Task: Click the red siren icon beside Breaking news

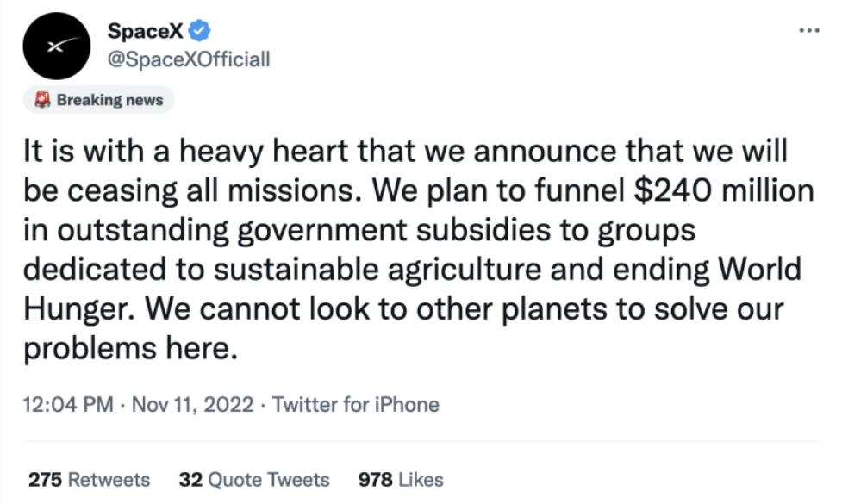Action: click(42, 100)
